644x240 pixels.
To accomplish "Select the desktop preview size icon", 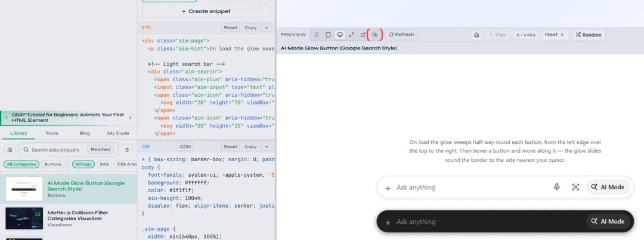I will tap(340, 35).
